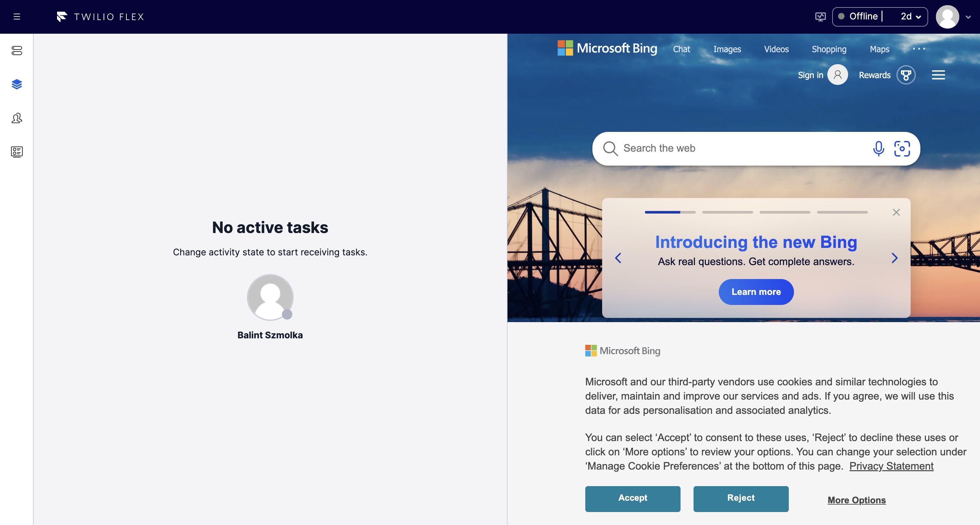980x525 pixels.
Task: Click the Bing Rewards trophy icon
Action: click(x=905, y=75)
